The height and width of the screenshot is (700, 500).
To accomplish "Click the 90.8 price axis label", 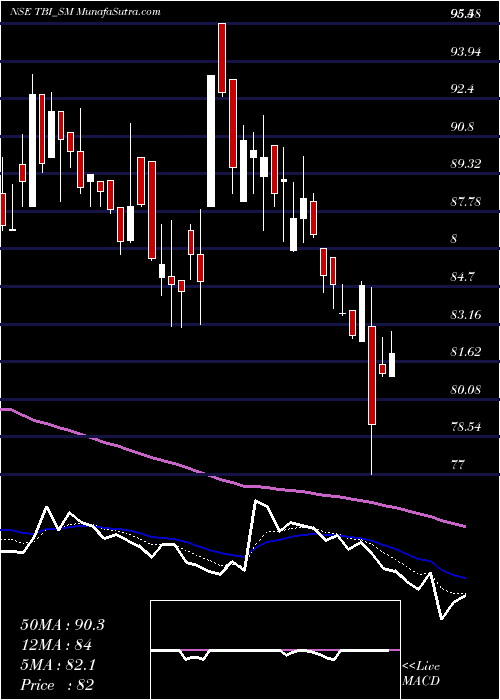I will click(462, 126).
